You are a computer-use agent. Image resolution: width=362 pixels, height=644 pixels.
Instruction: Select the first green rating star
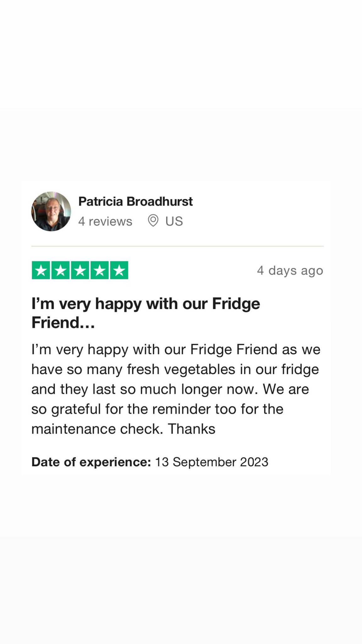pos(41,270)
